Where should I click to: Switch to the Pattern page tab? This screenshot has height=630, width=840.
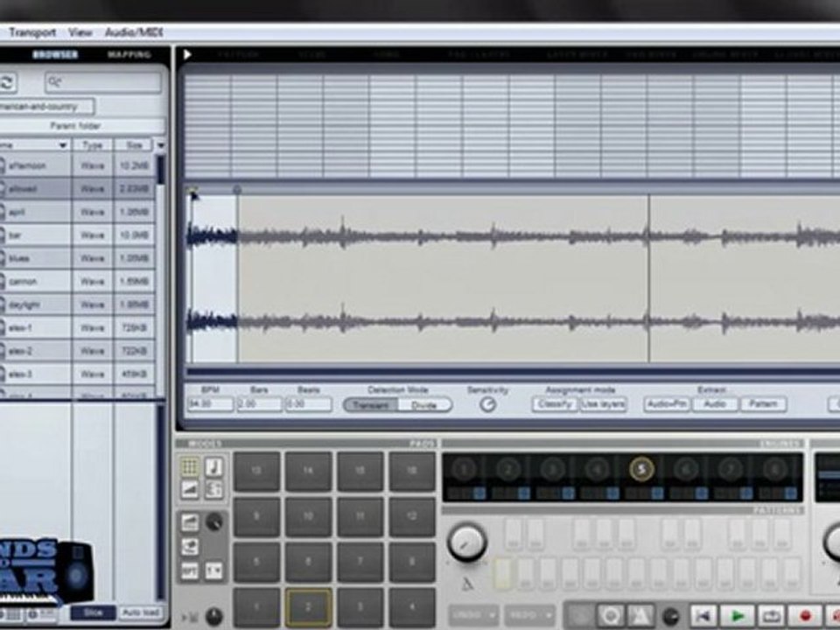click(240, 54)
